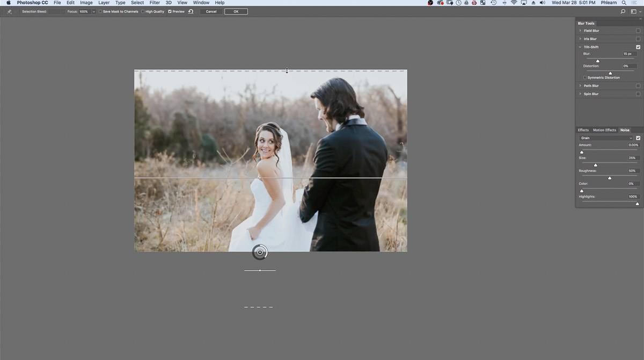The height and width of the screenshot is (360, 644).
Task: Click the Cancel button
Action: 211,11
